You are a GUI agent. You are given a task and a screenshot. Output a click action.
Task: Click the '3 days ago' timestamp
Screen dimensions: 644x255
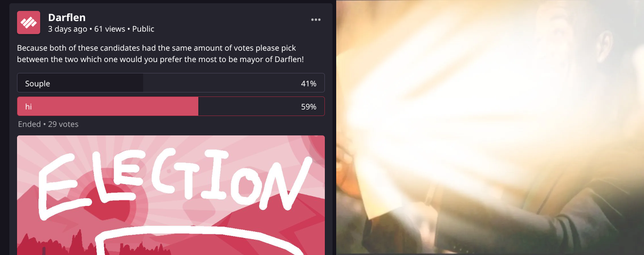[x=67, y=29]
